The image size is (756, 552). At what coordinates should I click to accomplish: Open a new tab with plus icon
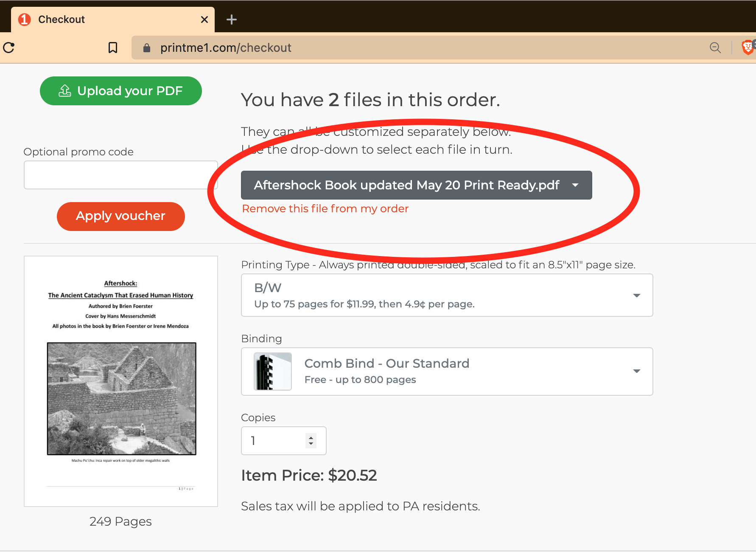(x=232, y=20)
